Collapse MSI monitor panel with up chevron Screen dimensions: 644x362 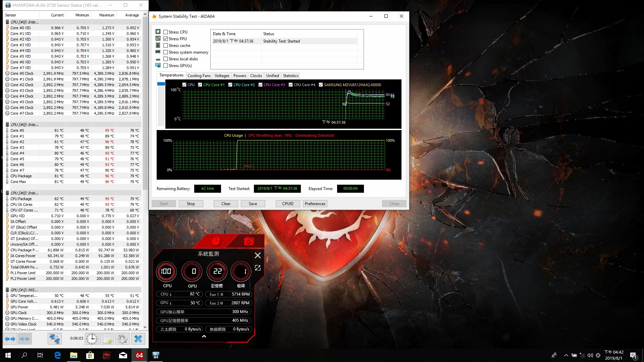coord(204,336)
